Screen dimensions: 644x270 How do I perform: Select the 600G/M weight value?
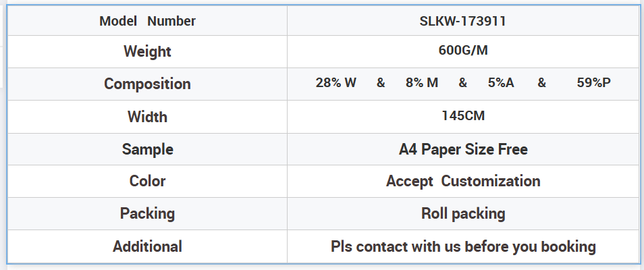(x=462, y=51)
